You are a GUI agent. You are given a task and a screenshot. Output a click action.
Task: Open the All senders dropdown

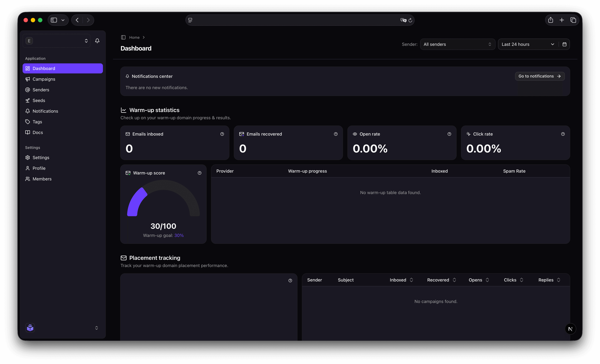pyautogui.click(x=458, y=44)
